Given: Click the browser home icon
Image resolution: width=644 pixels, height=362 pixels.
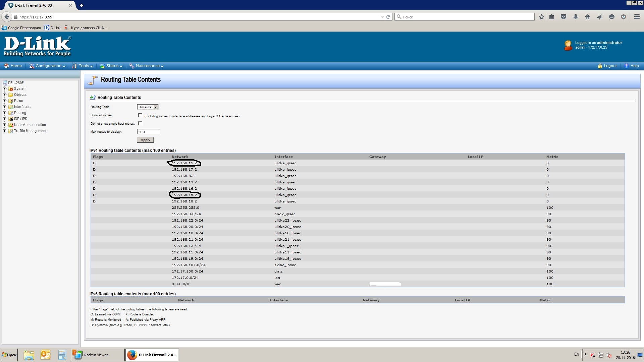Looking at the screenshot, I should 587,17.
